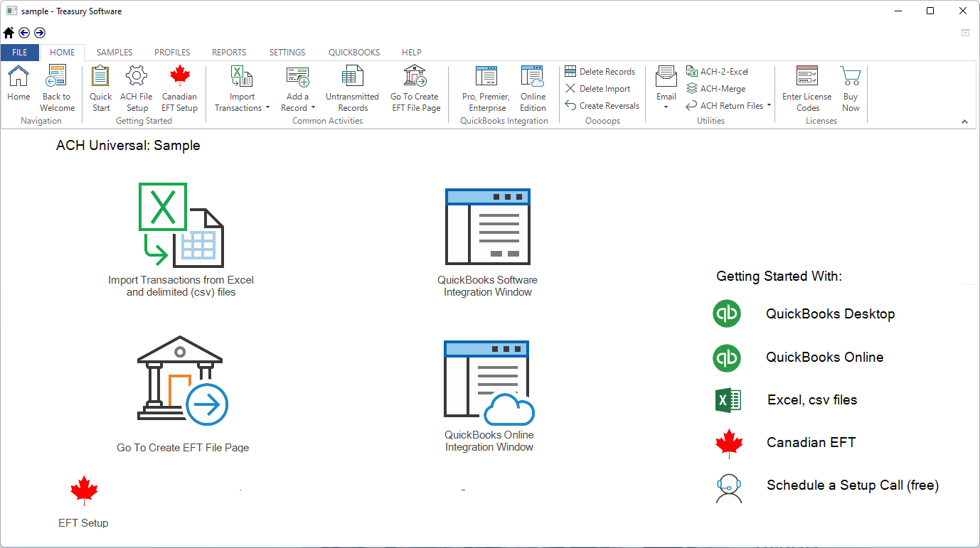
Task: Click the large QuickBooks Online Integration Window icon
Action: (489, 382)
